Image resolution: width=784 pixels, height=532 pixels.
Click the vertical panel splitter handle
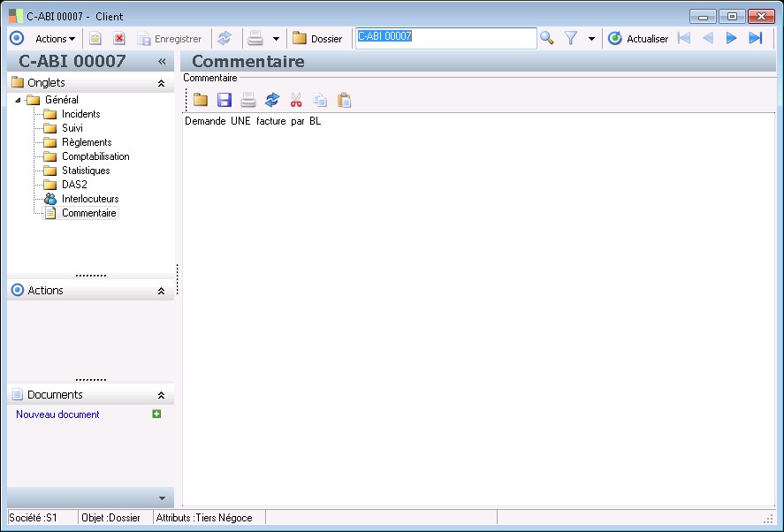[178, 279]
